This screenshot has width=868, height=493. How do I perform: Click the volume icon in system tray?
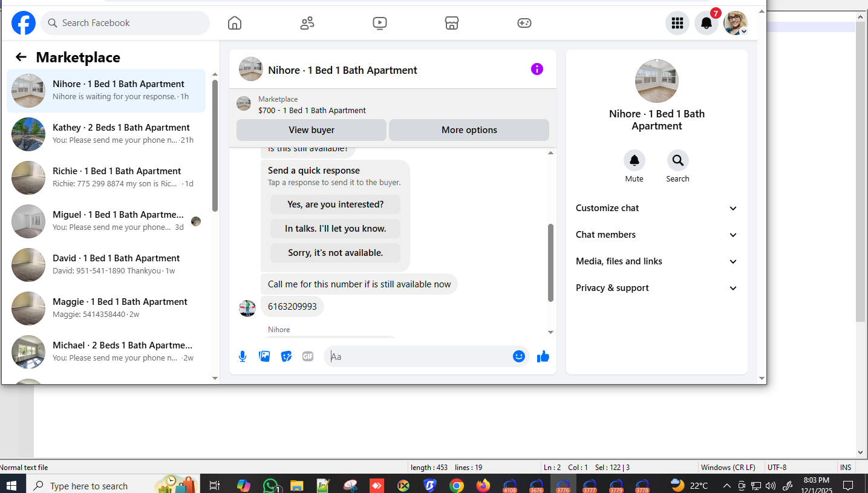point(771,486)
